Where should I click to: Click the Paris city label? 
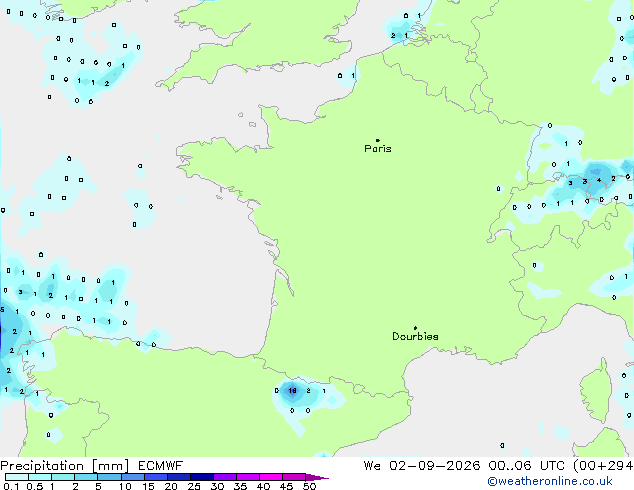(378, 149)
